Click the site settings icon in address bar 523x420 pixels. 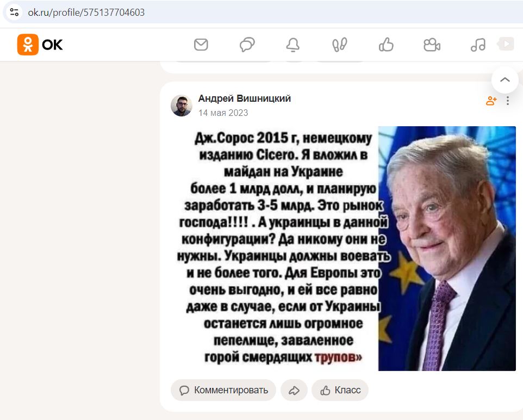(14, 13)
